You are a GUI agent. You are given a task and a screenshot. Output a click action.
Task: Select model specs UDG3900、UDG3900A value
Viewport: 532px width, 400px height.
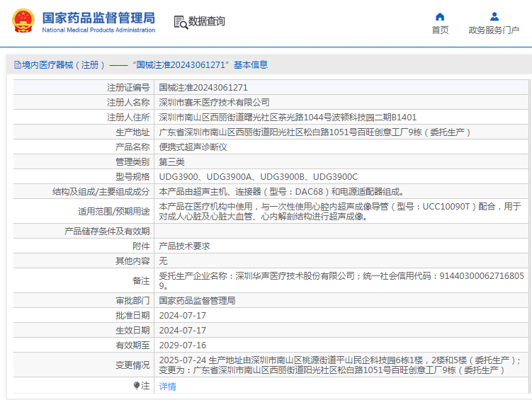258,177
